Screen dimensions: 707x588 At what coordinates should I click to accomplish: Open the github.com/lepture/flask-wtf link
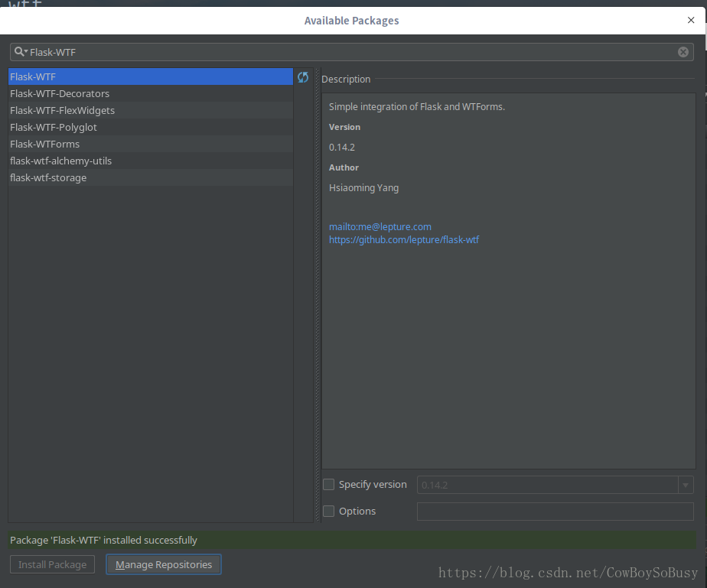coord(403,239)
